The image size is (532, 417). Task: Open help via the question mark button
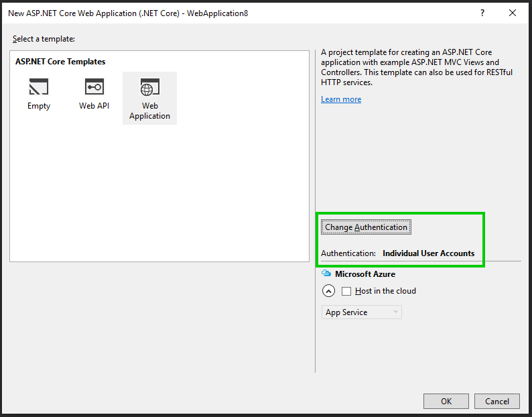pyautogui.click(x=482, y=13)
